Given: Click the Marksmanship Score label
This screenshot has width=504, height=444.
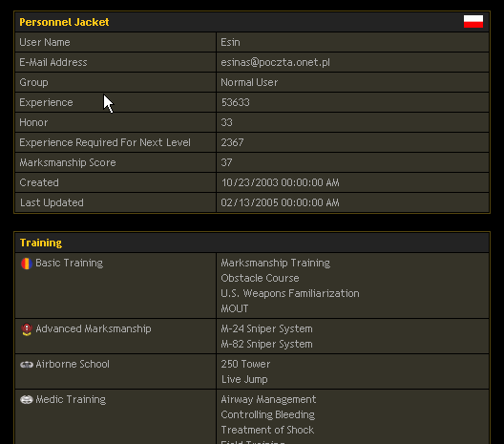Looking at the screenshot, I should click(x=68, y=162).
